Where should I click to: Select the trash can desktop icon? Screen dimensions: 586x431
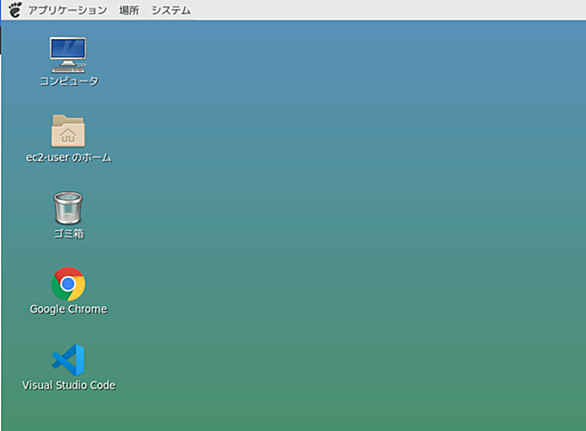click(68, 208)
